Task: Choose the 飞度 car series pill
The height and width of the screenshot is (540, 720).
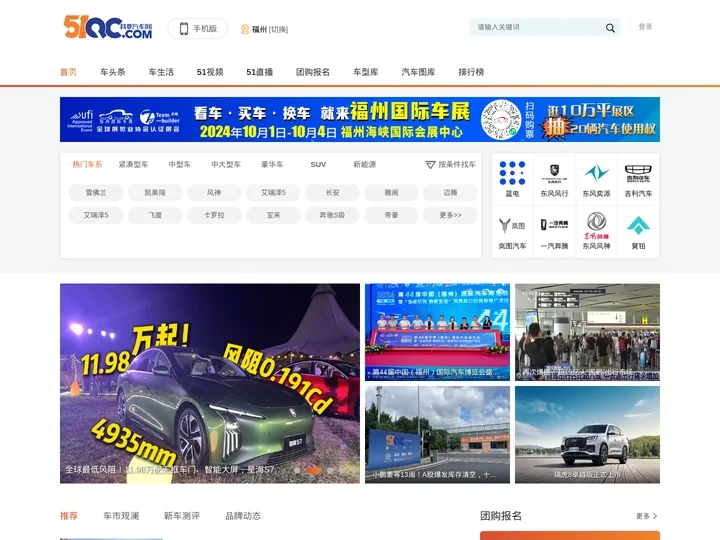Action: tap(155, 215)
